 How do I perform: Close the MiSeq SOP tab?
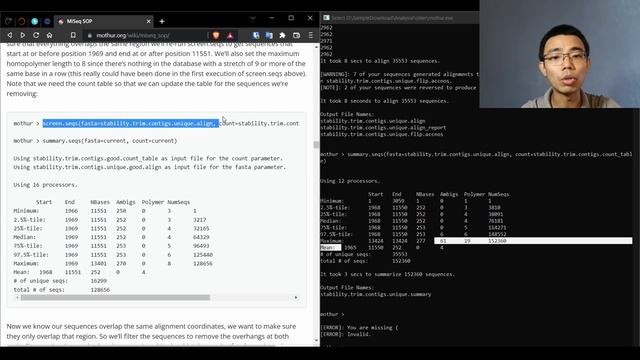(x=148, y=21)
